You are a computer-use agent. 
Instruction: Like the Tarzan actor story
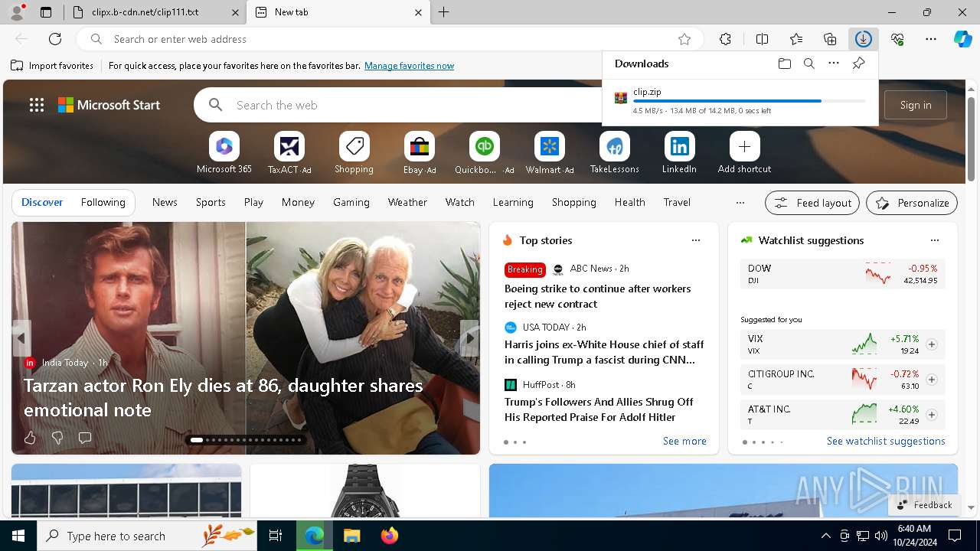30,438
